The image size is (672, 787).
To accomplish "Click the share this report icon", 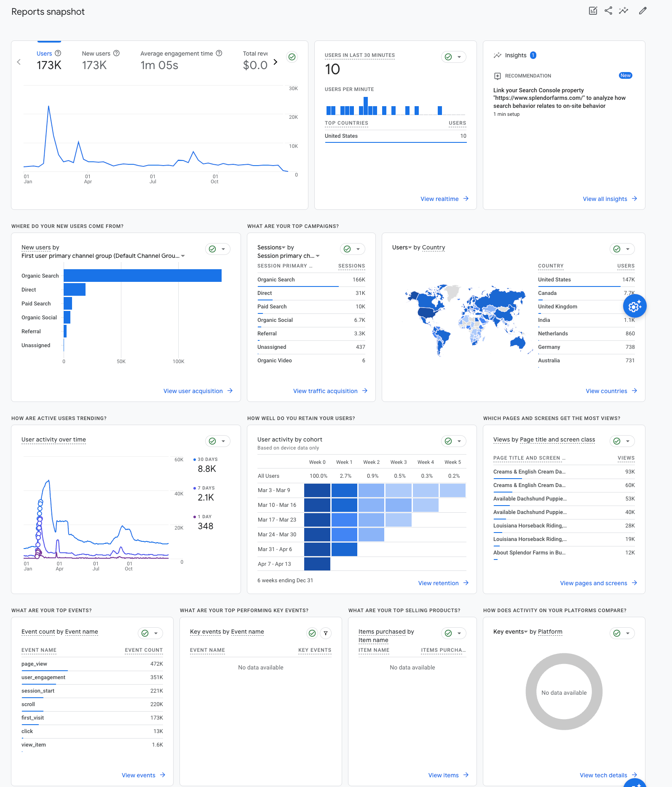I will point(608,11).
